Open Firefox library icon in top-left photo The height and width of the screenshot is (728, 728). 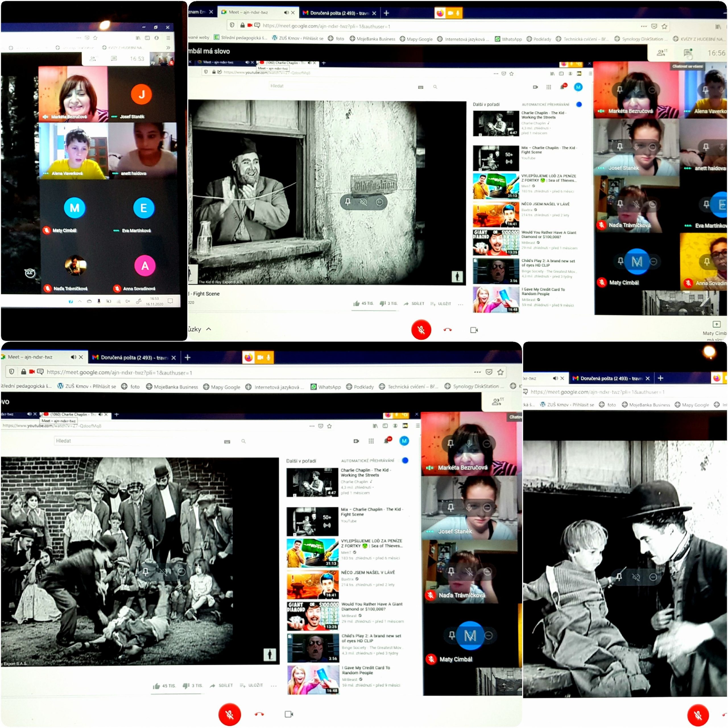138,38
